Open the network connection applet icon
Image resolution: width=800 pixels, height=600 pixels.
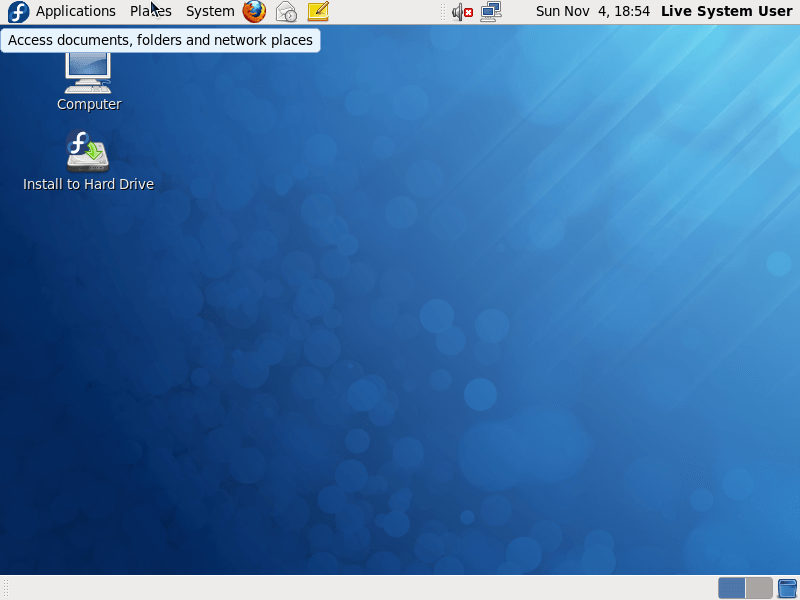tap(491, 12)
